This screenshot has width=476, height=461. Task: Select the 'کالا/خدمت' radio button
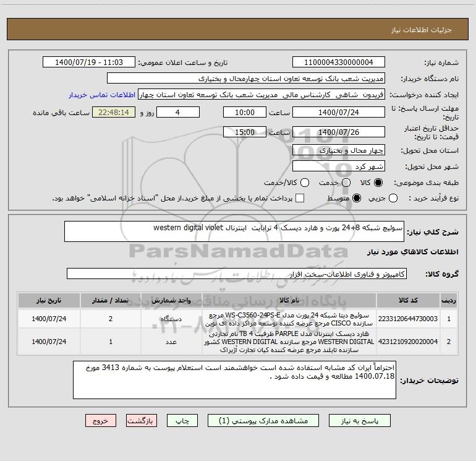[x=305, y=183]
